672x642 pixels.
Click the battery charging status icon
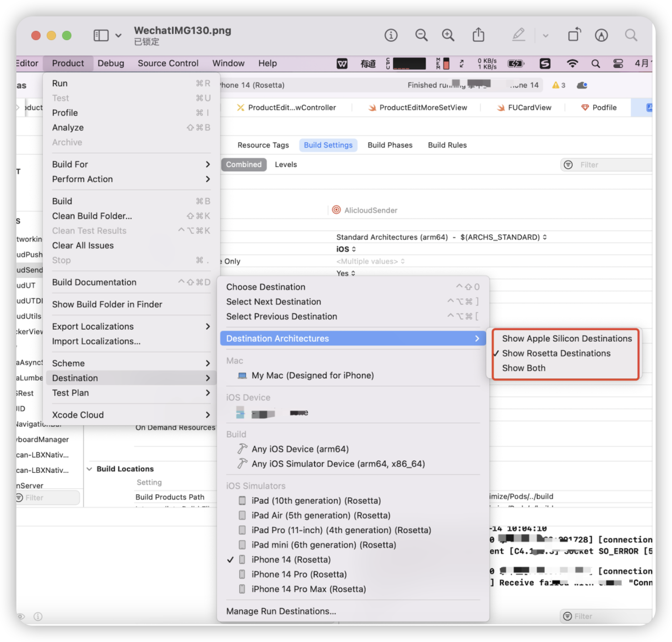click(516, 64)
